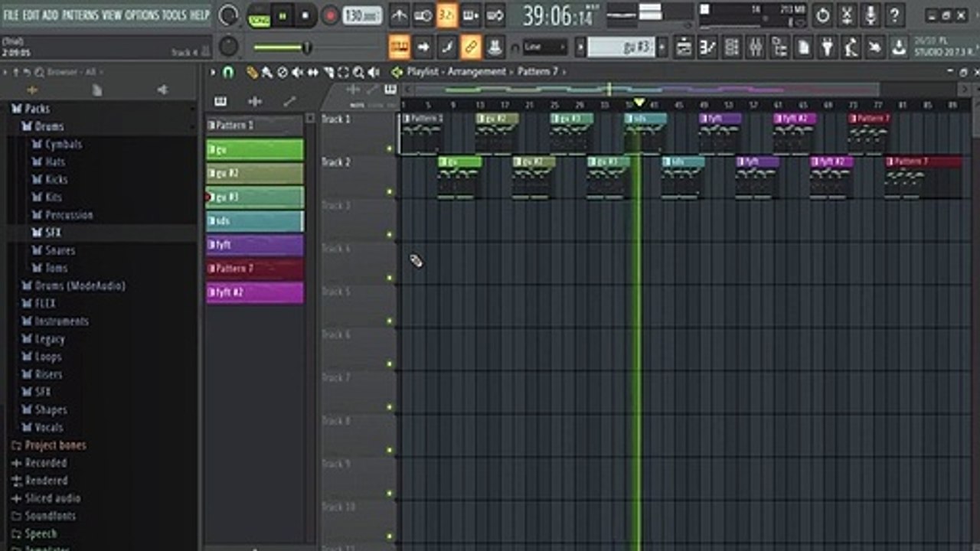
Task: Select the Zoom magnifier tool in Playlist
Action: point(358,73)
